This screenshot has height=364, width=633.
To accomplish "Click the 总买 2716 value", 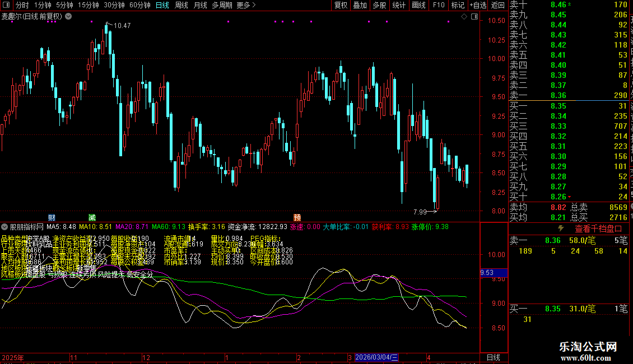I will click(x=618, y=217).
